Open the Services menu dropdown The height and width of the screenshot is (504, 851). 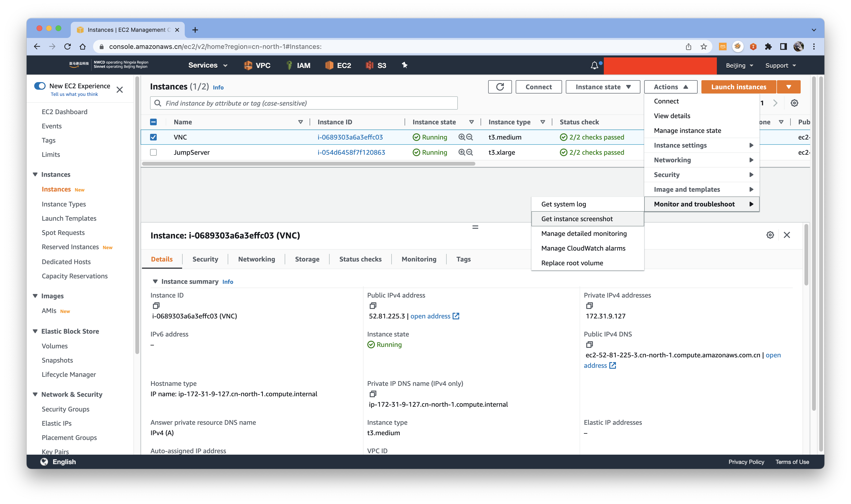click(x=208, y=65)
